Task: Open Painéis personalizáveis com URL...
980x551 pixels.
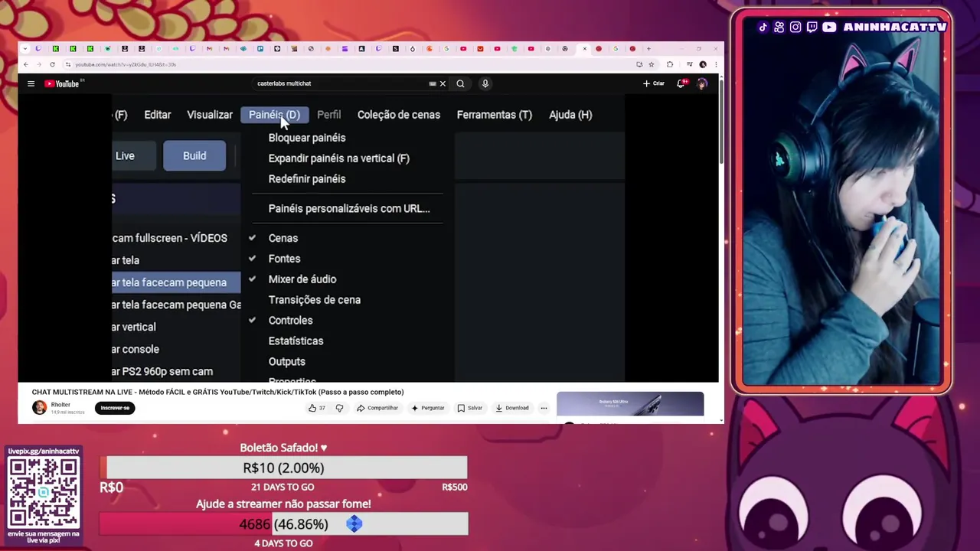Action: tap(349, 208)
